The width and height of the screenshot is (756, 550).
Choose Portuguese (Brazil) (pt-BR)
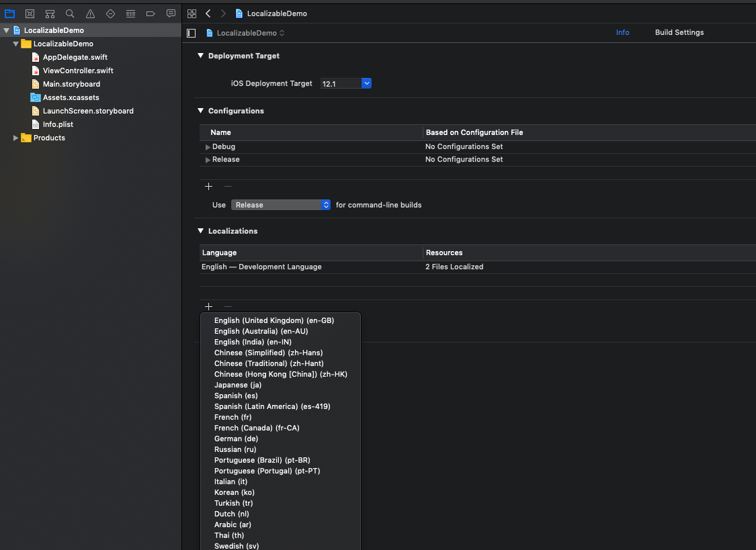tap(280, 461)
